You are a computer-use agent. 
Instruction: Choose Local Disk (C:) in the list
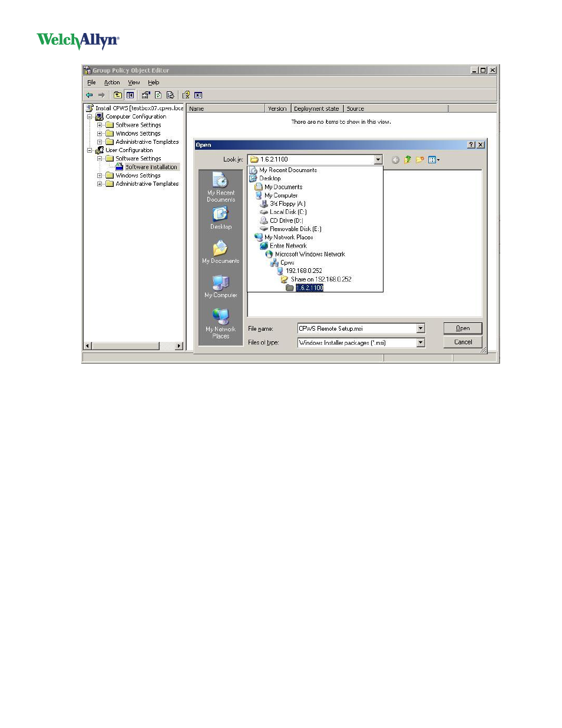[x=288, y=212]
